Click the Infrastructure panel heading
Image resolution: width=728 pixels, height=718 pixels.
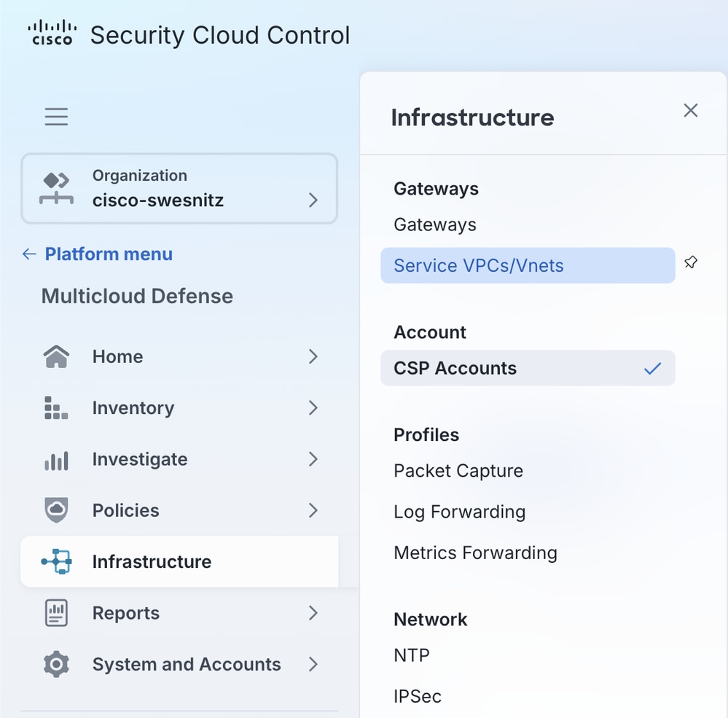point(473,117)
